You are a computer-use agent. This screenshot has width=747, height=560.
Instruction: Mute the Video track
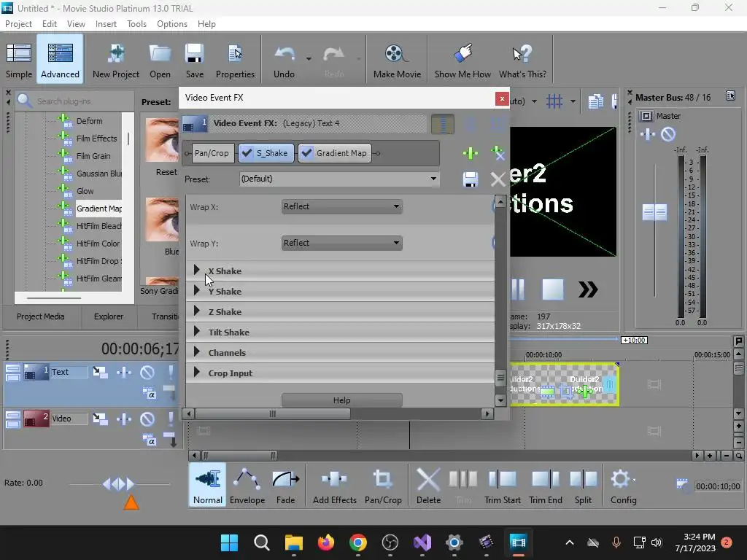[x=147, y=419]
